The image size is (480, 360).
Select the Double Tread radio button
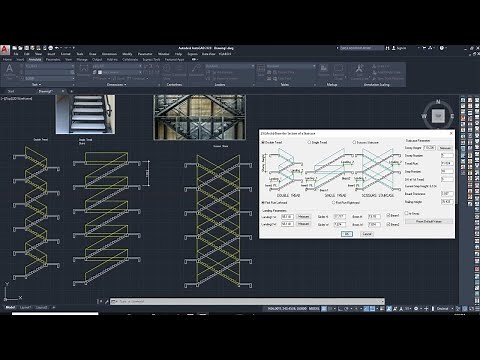(263, 142)
